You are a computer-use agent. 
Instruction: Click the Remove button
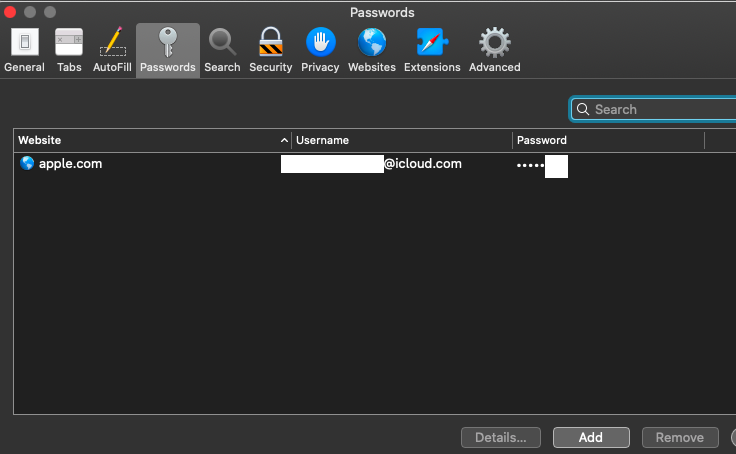680,438
